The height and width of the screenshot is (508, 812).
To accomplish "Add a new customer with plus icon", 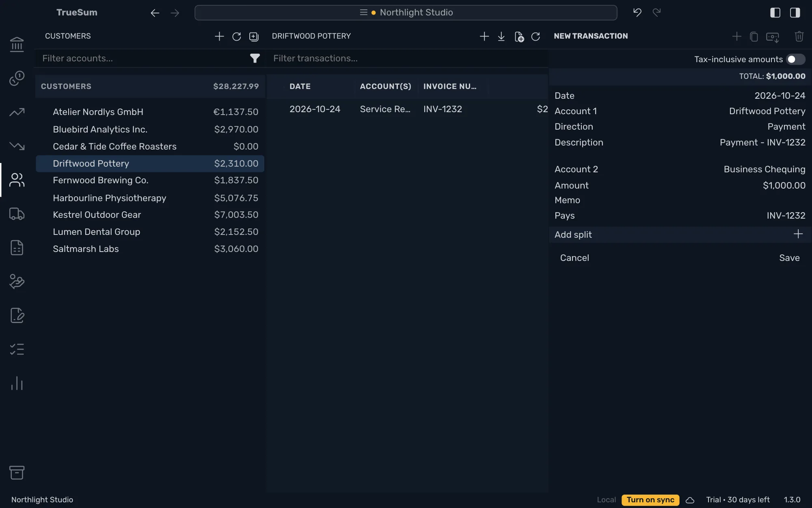I will point(219,36).
